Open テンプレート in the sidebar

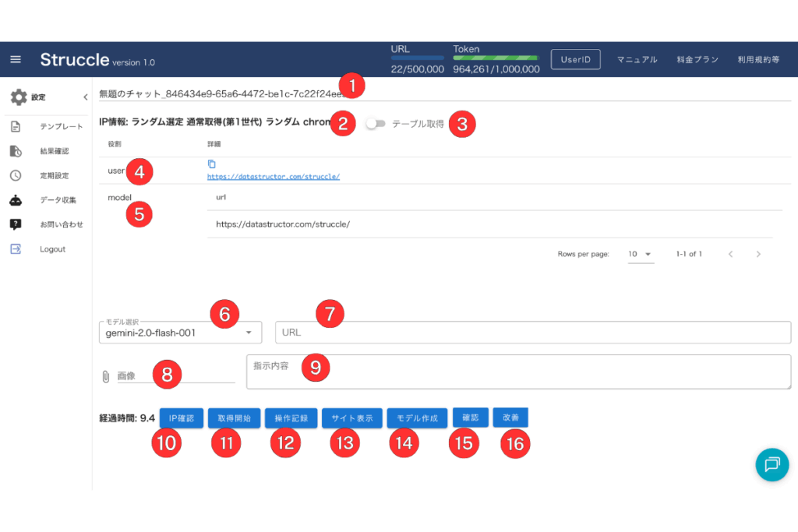click(61, 126)
